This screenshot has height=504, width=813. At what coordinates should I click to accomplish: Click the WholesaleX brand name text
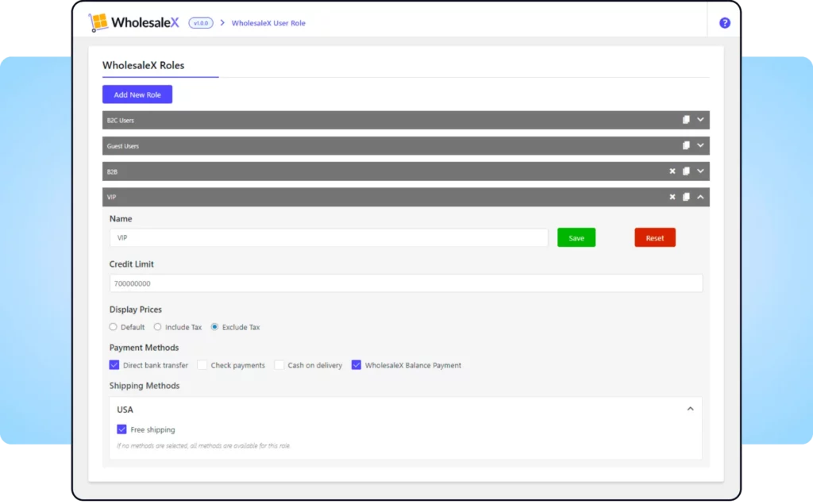[144, 22]
